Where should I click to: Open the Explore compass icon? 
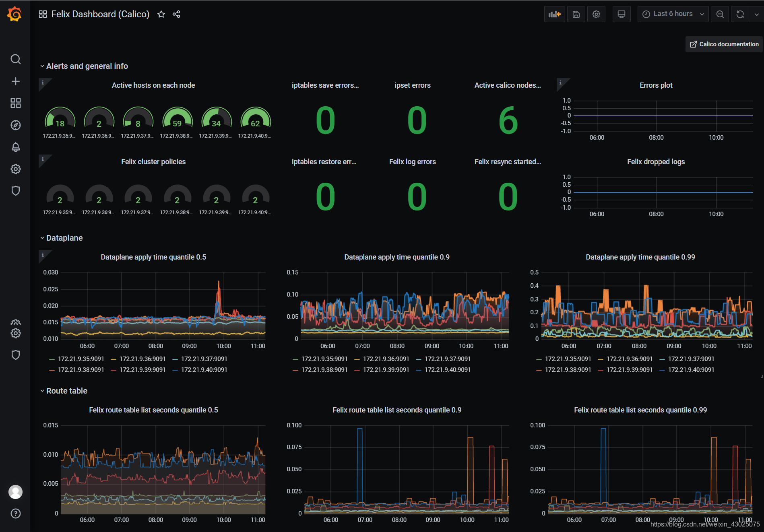pos(15,125)
